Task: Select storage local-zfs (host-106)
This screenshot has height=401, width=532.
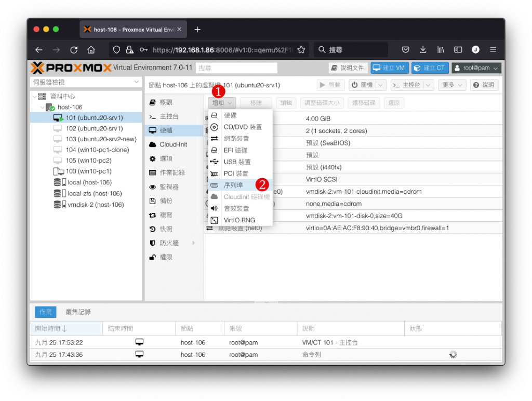Action: [x=86, y=193]
